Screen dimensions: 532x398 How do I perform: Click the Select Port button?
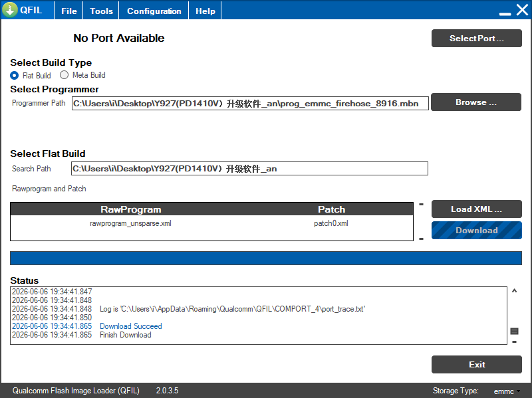[x=476, y=39]
